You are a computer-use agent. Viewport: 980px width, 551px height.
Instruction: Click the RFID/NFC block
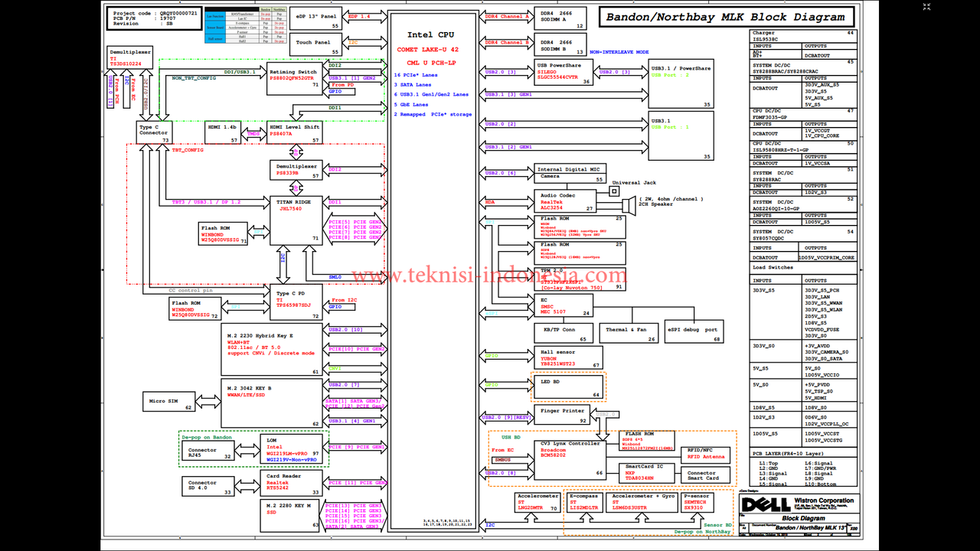[706, 454]
